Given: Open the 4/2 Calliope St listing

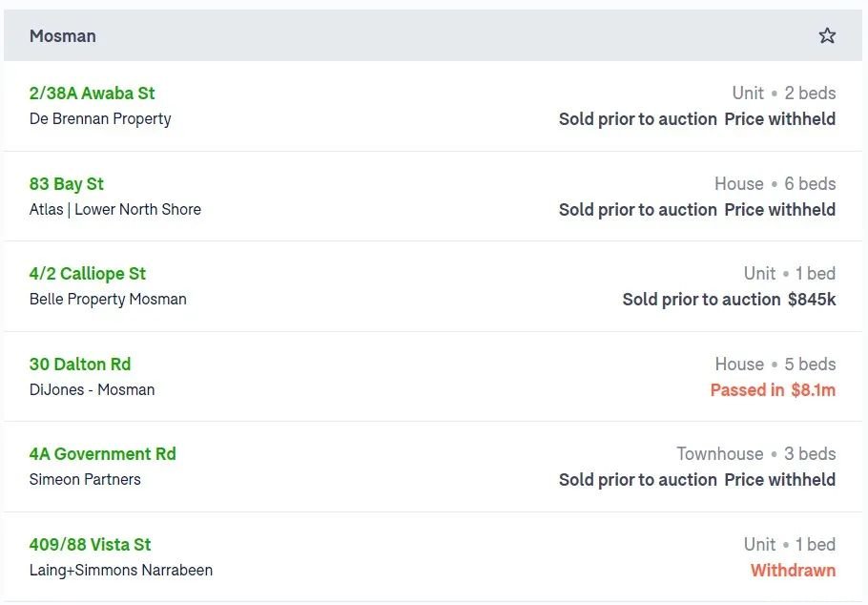Looking at the screenshot, I should click(88, 274).
